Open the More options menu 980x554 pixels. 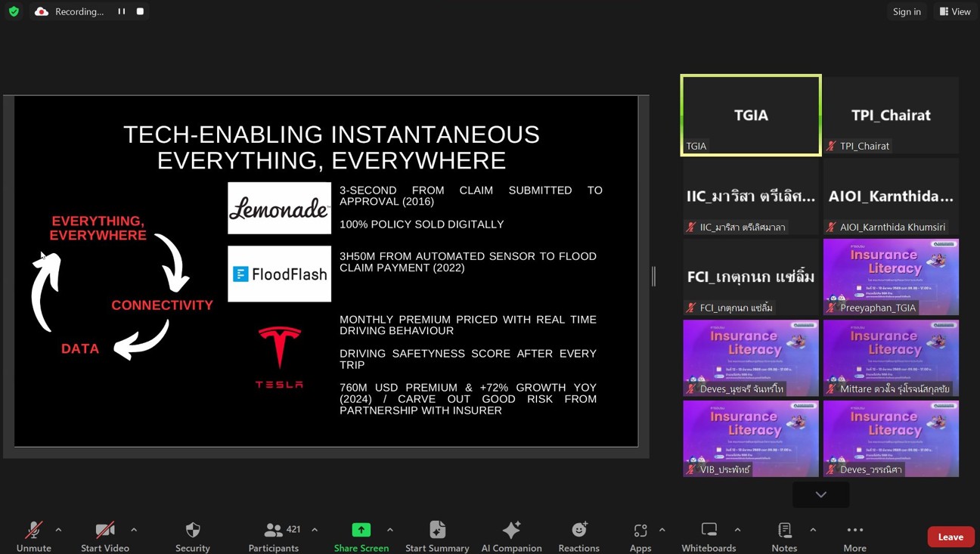click(x=855, y=537)
